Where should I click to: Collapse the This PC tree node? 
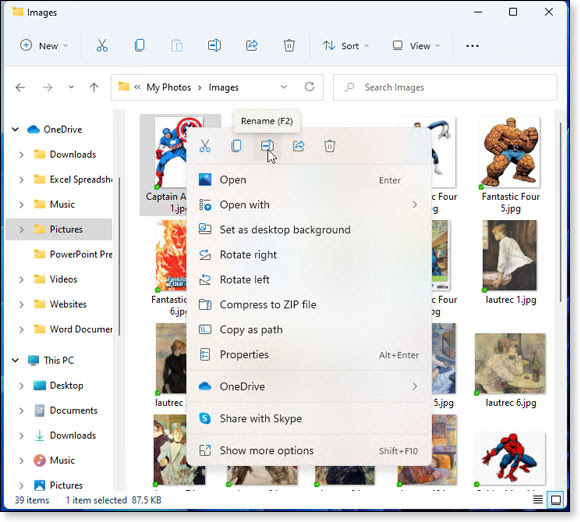[15, 360]
